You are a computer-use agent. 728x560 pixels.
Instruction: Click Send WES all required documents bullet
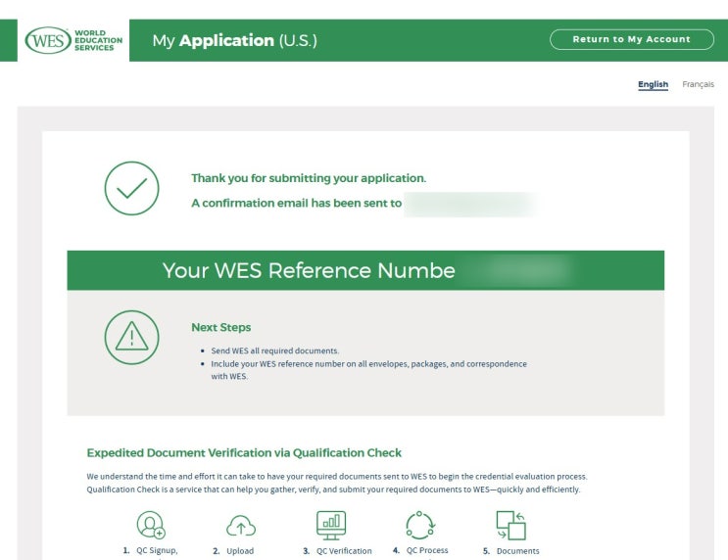275,350
